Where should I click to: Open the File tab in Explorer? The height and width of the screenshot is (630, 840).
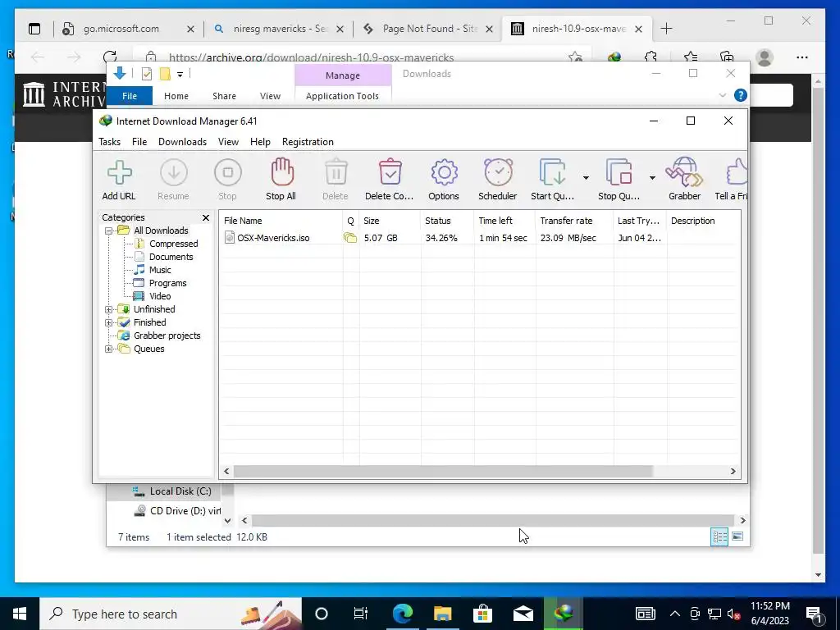130,96
